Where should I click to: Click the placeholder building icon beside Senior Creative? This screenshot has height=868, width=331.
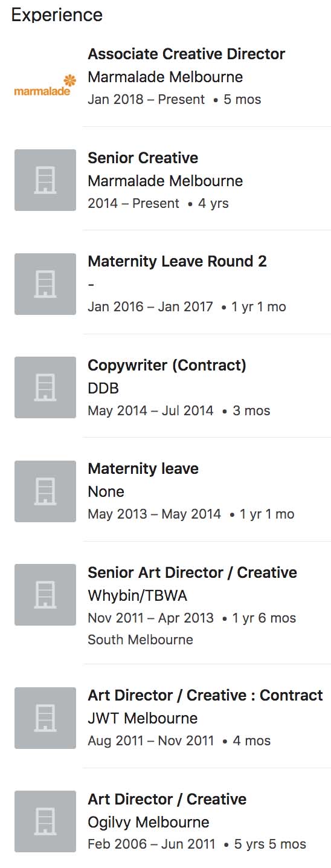pyautogui.click(x=45, y=180)
